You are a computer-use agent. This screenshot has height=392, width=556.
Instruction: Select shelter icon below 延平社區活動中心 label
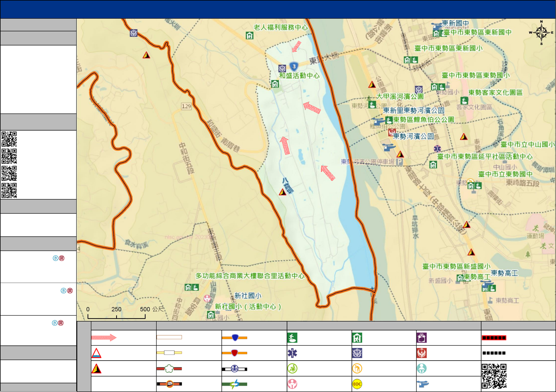[433, 165]
